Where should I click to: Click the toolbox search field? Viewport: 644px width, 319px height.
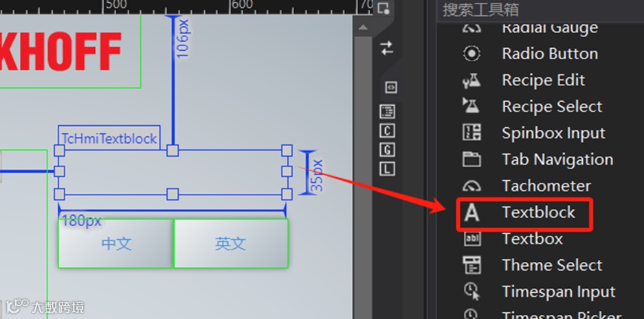(x=540, y=9)
